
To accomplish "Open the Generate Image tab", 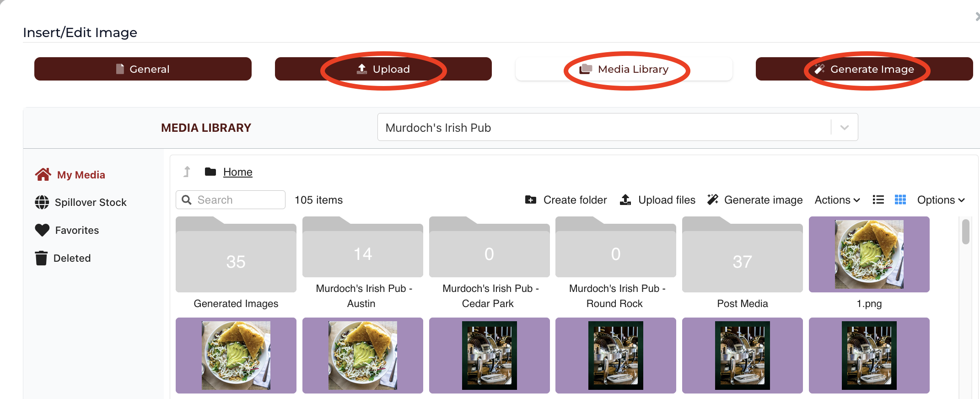I will pyautogui.click(x=864, y=69).
